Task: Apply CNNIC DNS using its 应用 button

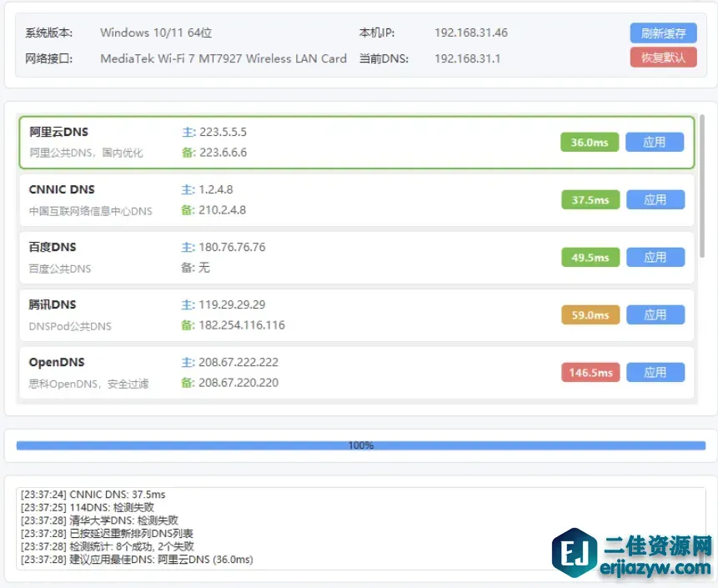Action: [655, 199]
